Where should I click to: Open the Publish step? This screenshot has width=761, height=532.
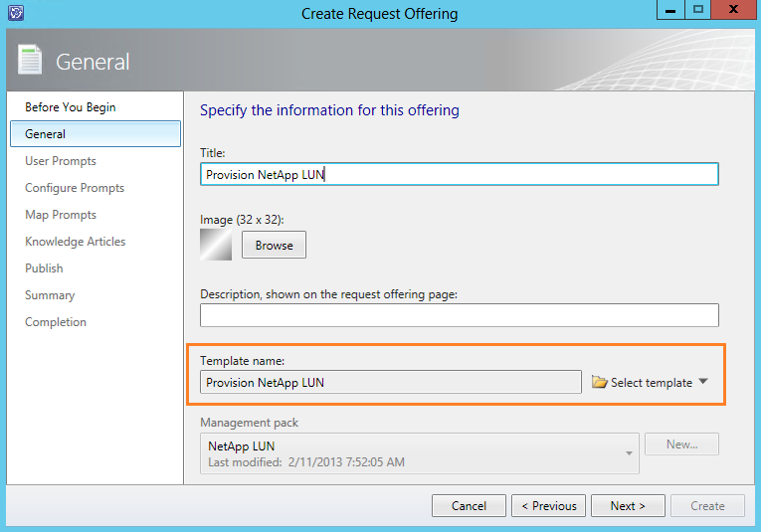(44, 268)
